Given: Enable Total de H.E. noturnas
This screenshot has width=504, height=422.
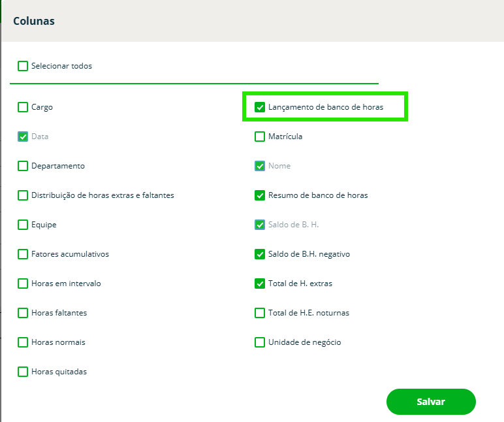Looking at the screenshot, I should [x=260, y=313].
